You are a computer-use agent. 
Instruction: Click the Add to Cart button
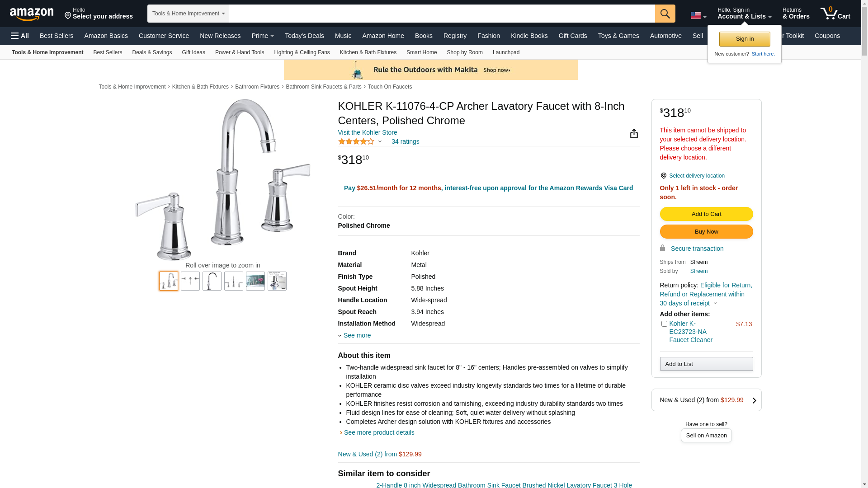706,214
